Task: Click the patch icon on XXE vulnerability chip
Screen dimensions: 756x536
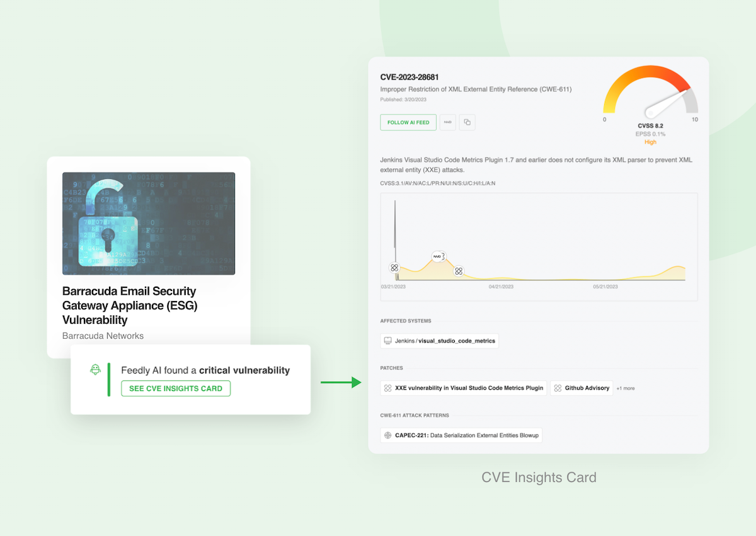Action: click(x=387, y=388)
